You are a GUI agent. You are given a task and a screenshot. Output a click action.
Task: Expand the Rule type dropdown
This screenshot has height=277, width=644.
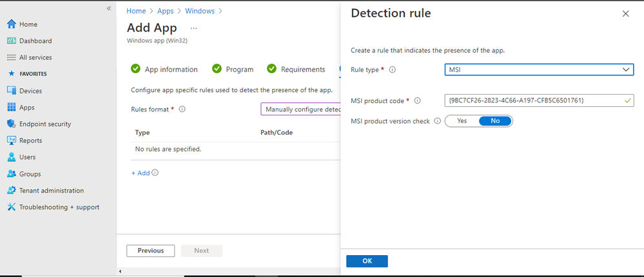tap(539, 70)
